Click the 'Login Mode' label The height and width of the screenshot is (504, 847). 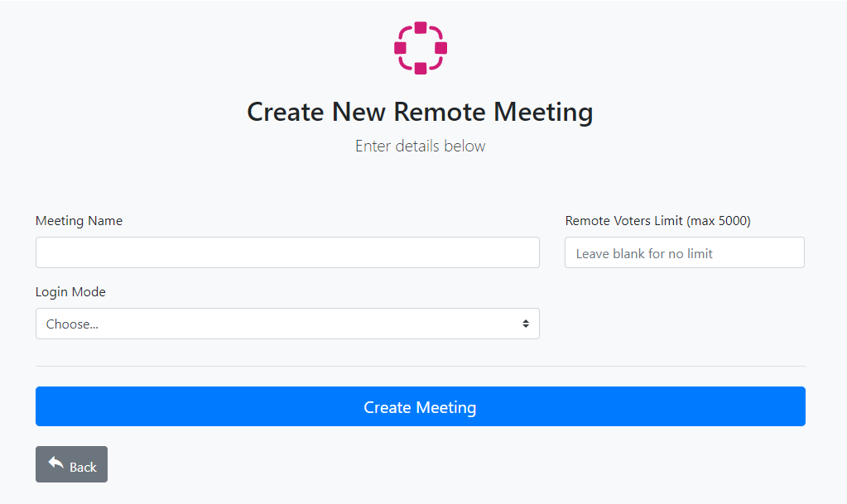(70, 291)
